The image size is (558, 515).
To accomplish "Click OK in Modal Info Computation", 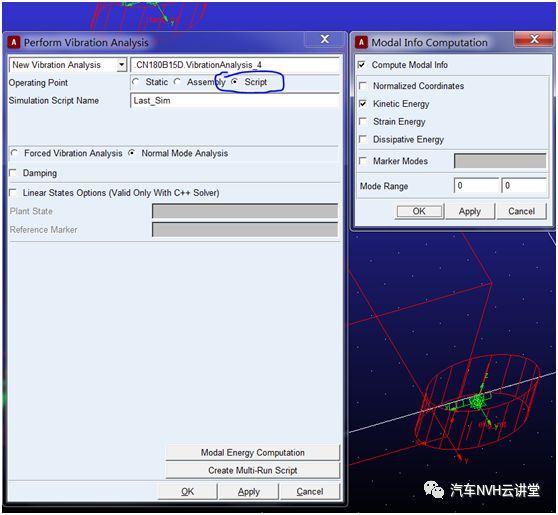I will pos(419,211).
